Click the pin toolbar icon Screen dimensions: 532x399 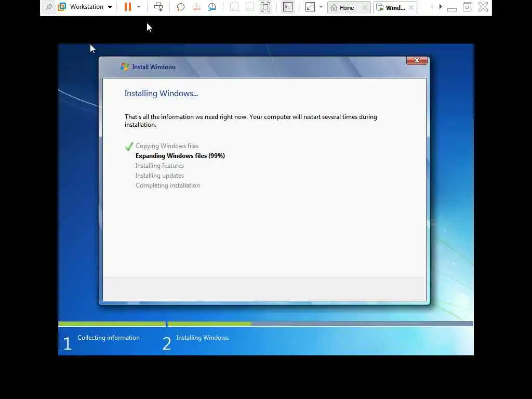pos(49,7)
